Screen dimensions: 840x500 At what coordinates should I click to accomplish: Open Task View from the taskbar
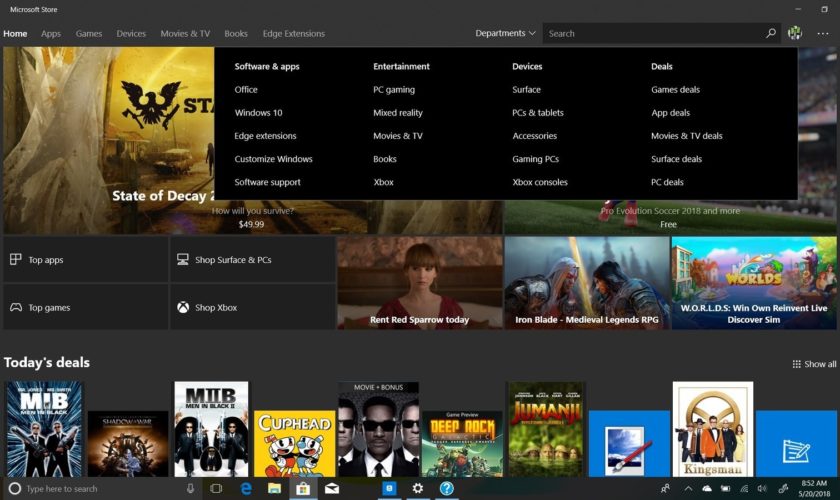tap(216, 488)
